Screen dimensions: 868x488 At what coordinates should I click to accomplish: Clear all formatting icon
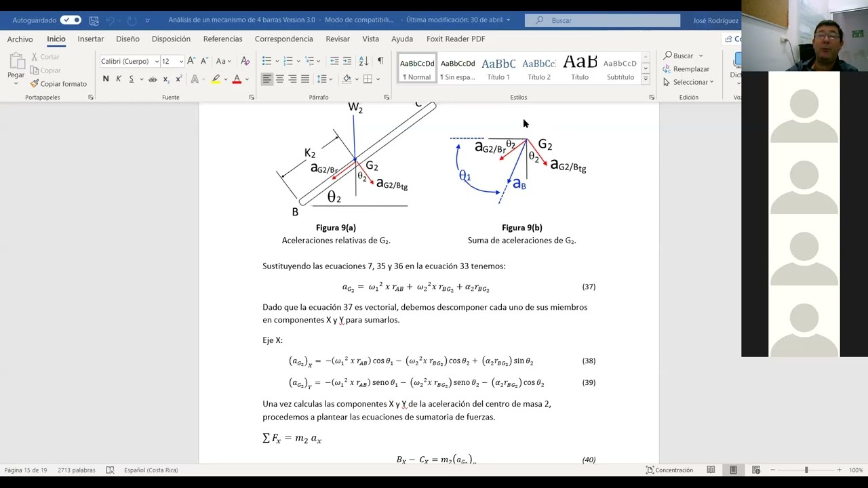(x=245, y=61)
